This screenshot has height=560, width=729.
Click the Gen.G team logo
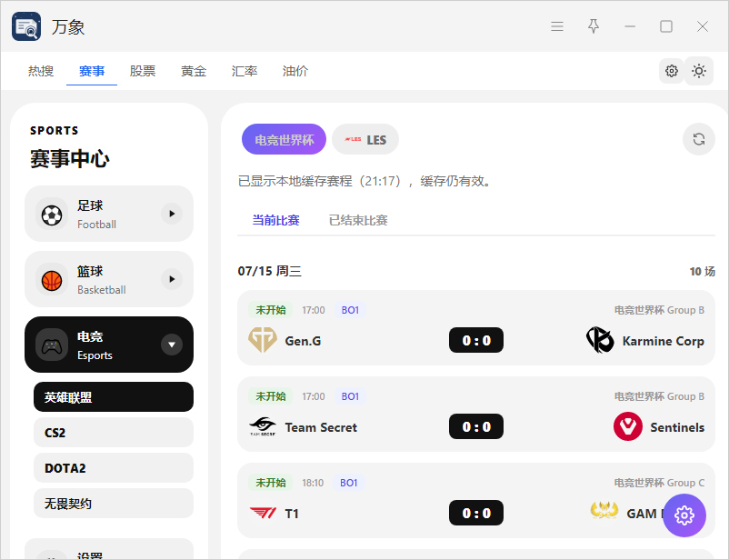point(262,340)
